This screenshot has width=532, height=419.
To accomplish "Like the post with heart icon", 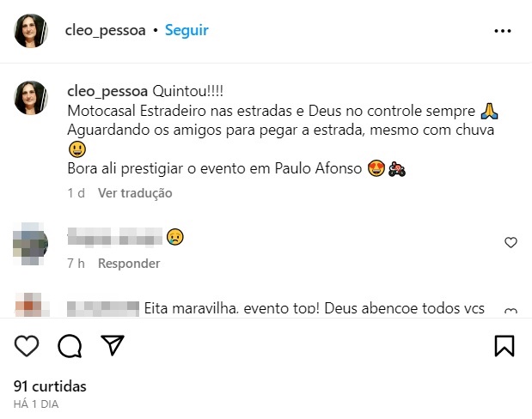I will coord(28,345).
